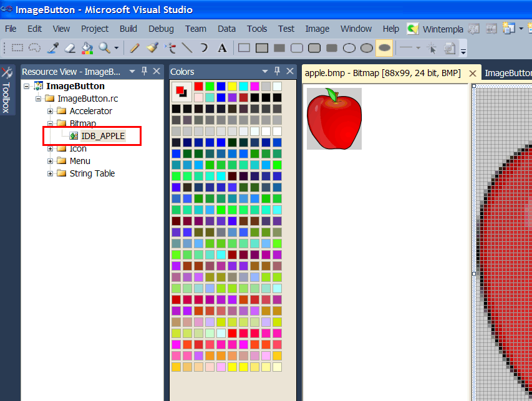Select the highlighted Filled Ellipse tool
Image resolution: width=532 pixels, height=401 pixels.
tap(384, 48)
